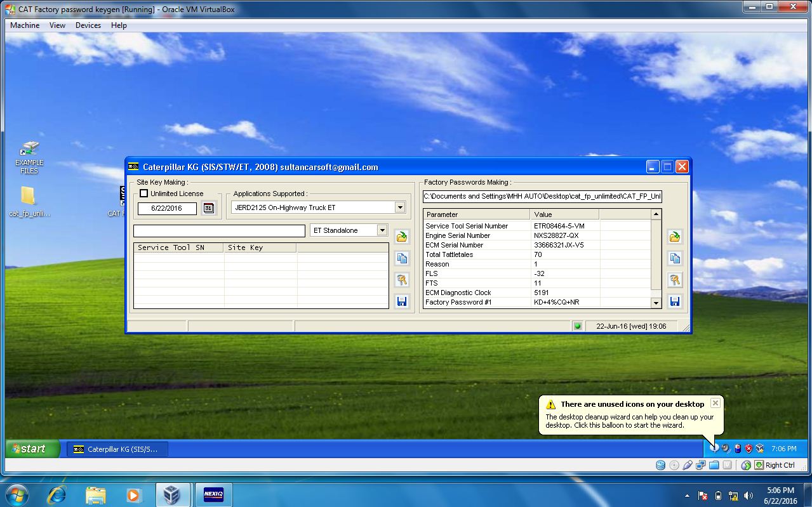Click the XP start button

pyautogui.click(x=32, y=449)
